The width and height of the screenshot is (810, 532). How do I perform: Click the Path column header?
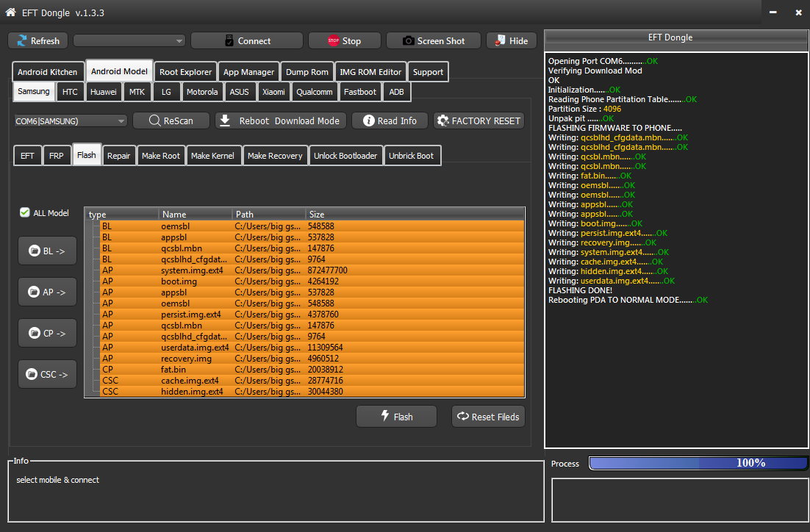(268, 214)
